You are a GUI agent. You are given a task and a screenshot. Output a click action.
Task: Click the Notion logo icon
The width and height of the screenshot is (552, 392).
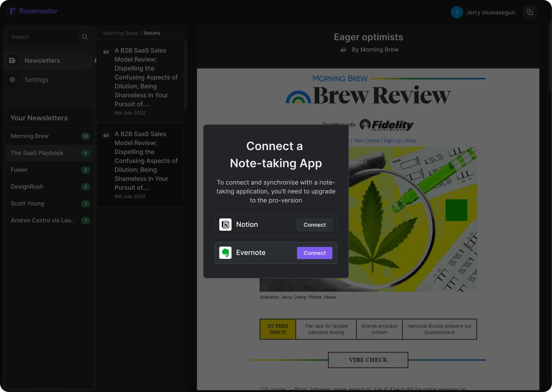(225, 225)
